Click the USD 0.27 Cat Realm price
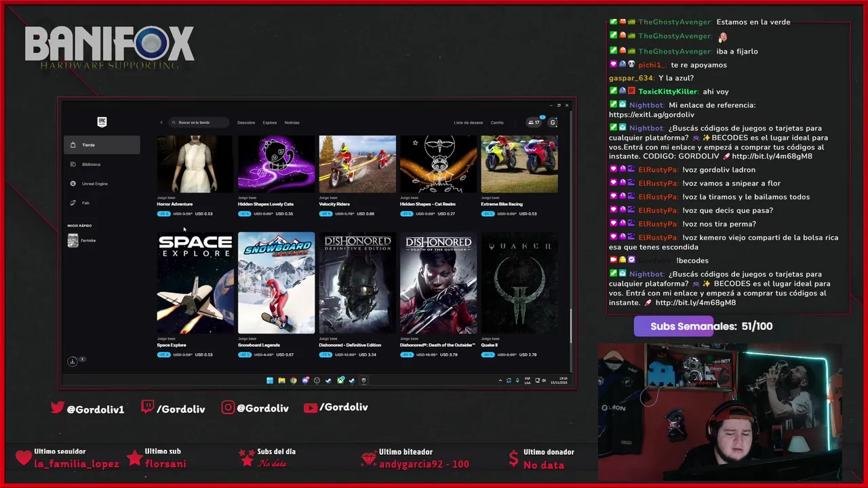 pyautogui.click(x=446, y=213)
